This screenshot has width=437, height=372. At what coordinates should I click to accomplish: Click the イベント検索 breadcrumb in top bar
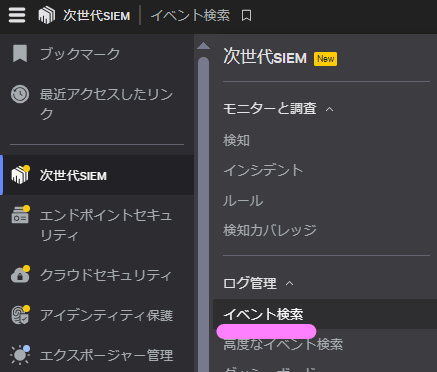(190, 15)
